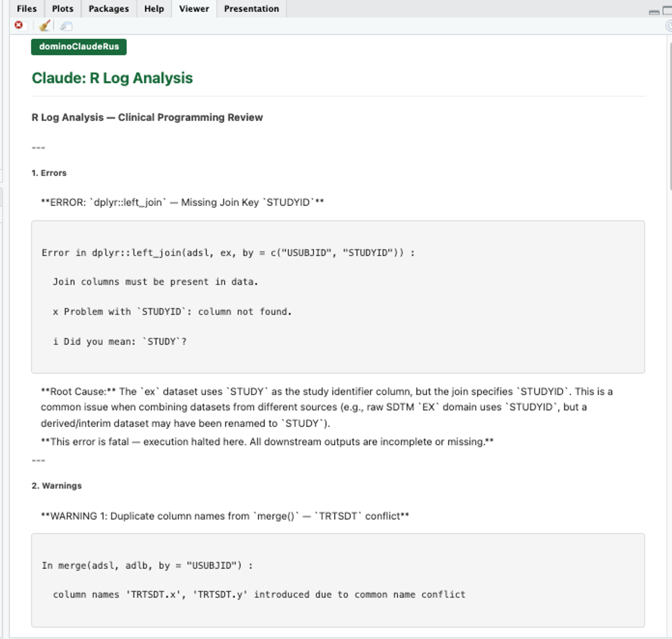Viewport: 672px width, 639px height.
Task: Click the red stop/remove viewer icon
Action: pos(19,25)
